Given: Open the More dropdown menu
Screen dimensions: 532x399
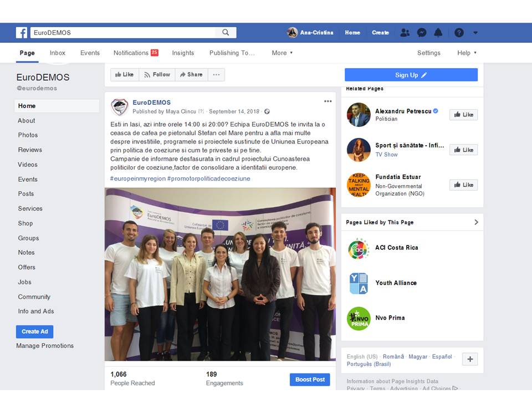Looking at the screenshot, I should click(x=282, y=53).
